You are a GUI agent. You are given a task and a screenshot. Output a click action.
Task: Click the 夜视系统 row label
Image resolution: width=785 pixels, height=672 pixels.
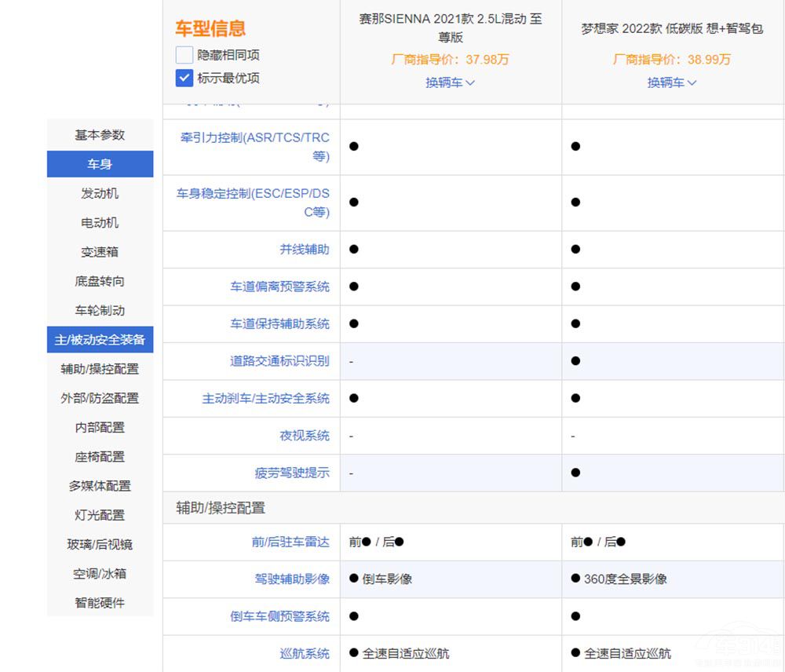tap(304, 436)
